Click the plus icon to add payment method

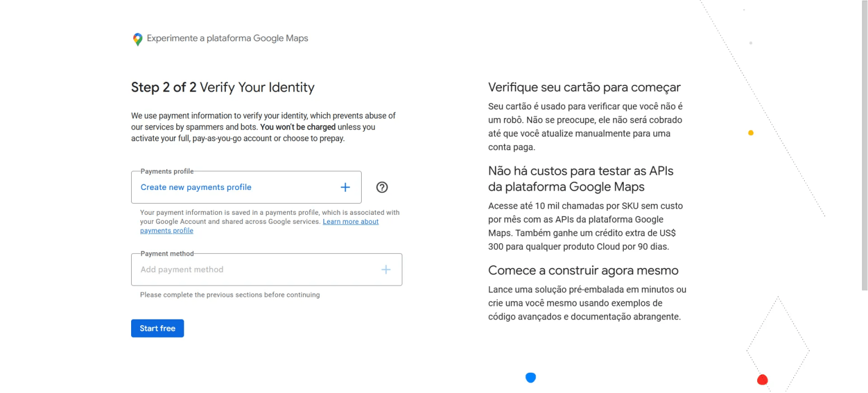386,269
